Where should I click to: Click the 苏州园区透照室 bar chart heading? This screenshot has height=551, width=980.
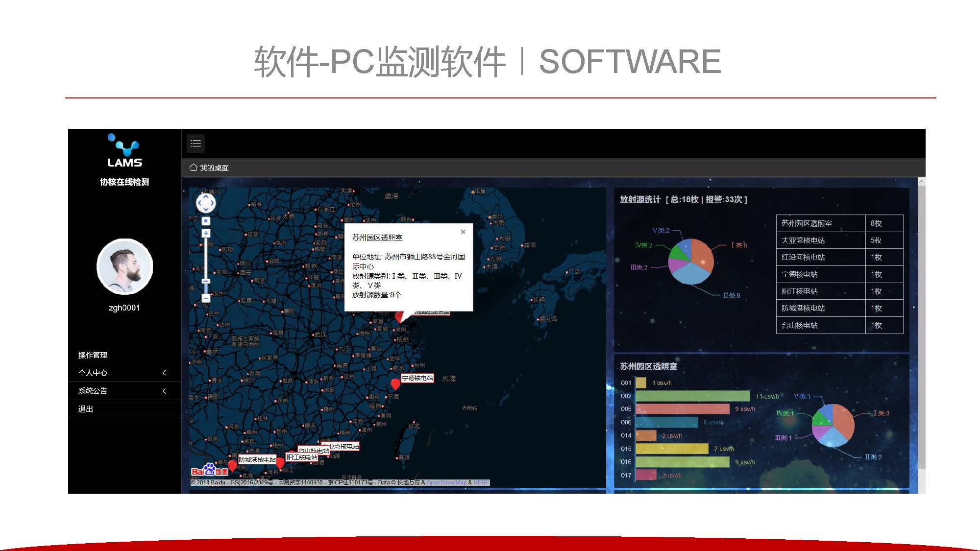point(648,366)
